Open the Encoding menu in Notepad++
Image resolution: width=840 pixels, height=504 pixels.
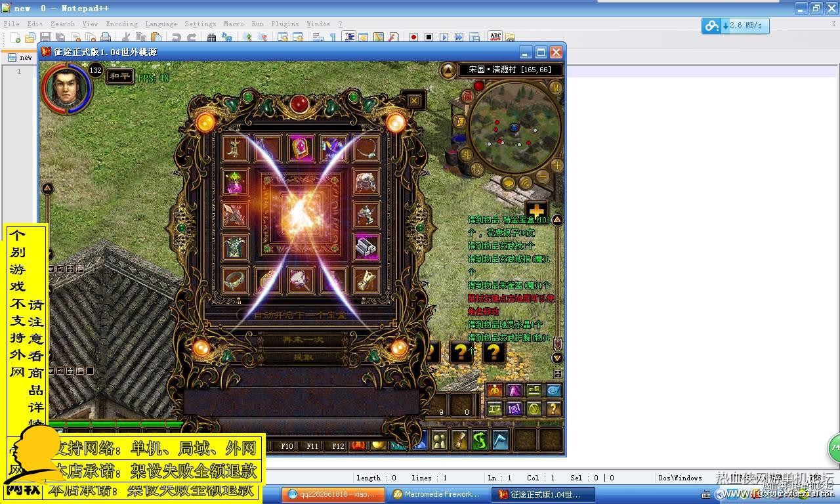(x=121, y=24)
